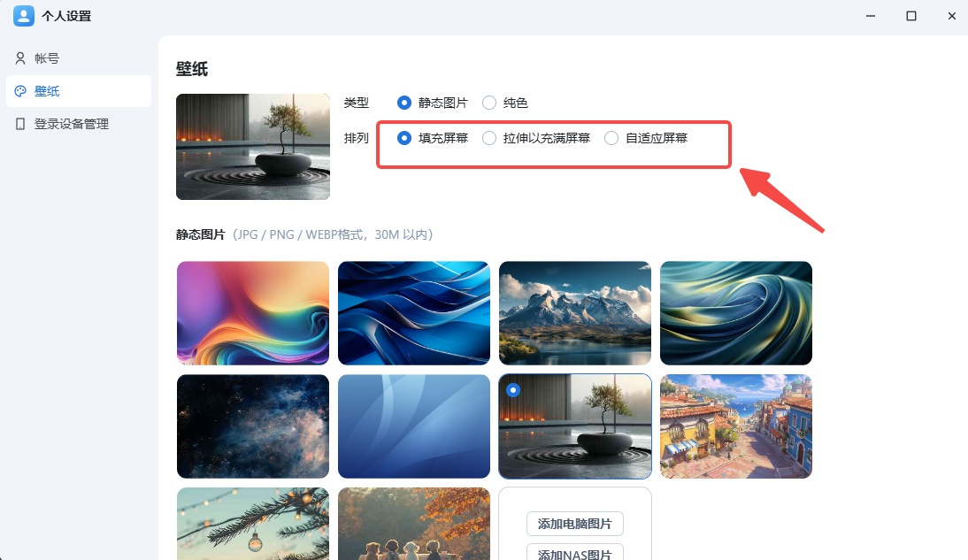Maximize the 个人设置 window
Image resolution: width=968 pixels, height=560 pixels.
point(911,16)
